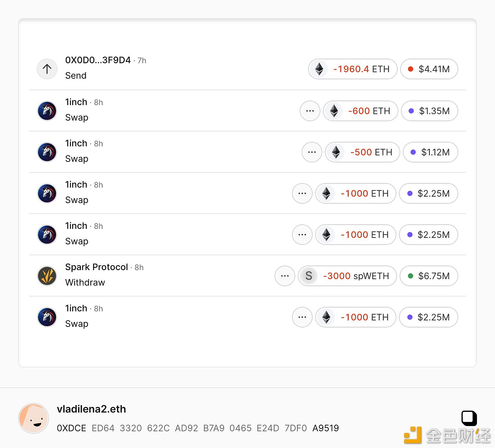Click the 1inch logo beside -500 ETH swap
This screenshot has height=448, width=495.
pos(47,152)
